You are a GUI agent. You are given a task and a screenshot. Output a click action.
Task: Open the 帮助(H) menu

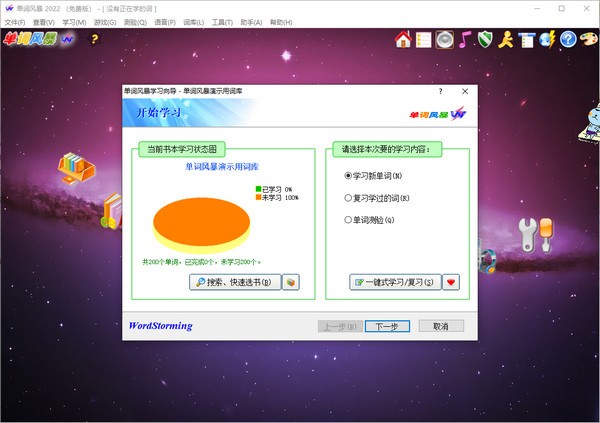[281, 23]
